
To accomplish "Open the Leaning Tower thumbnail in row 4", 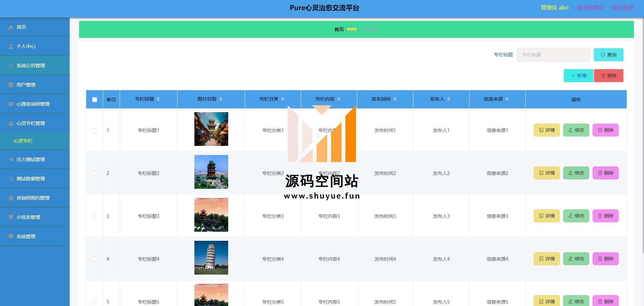I will pos(211,258).
